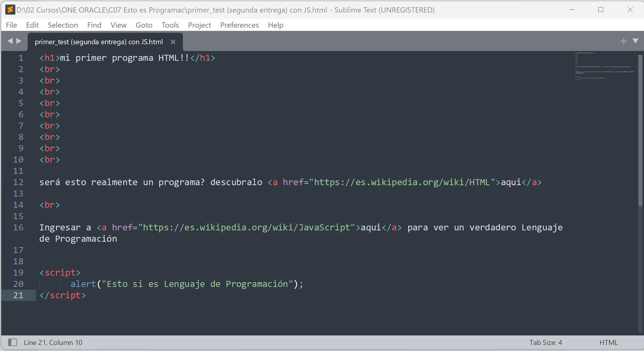Image resolution: width=644 pixels, height=351 pixels.
Task: Click the wikipedia.org/wiki/JavaScript URL string
Action: [x=247, y=228]
